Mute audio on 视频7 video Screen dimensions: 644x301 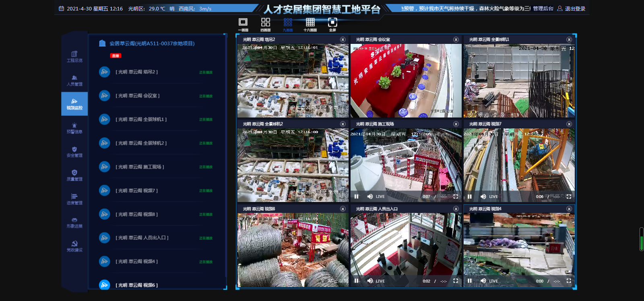tap(483, 196)
